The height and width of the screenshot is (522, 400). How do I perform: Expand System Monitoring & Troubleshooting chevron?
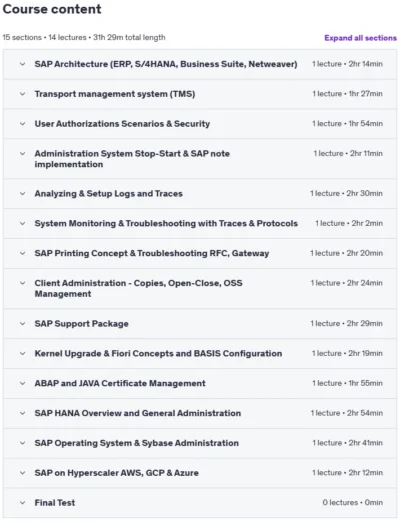point(22,223)
